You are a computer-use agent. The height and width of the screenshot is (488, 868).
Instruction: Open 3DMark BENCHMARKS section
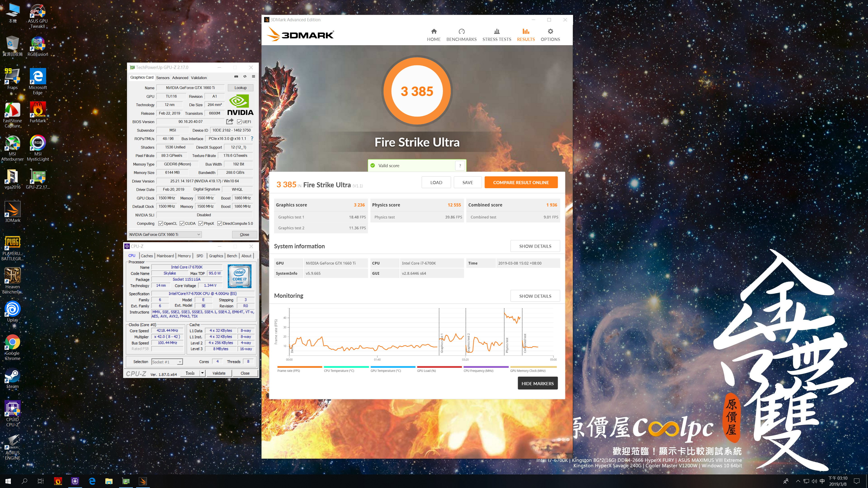point(461,35)
